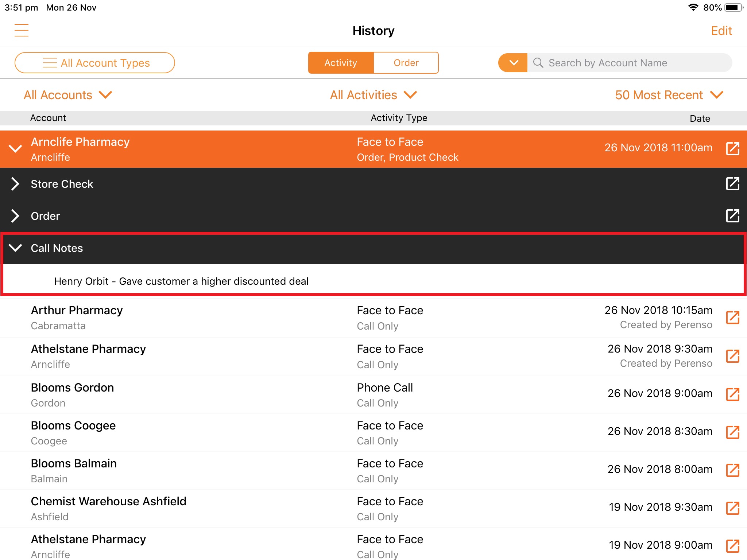Open the All Activities filter dropdown
Screen dimensions: 747x560
click(373, 95)
